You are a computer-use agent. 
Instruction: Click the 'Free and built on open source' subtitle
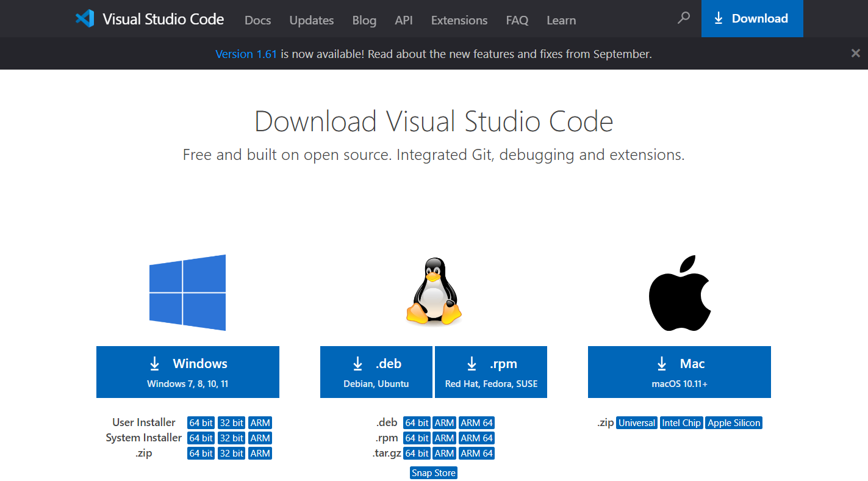pyautogui.click(x=434, y=154)
